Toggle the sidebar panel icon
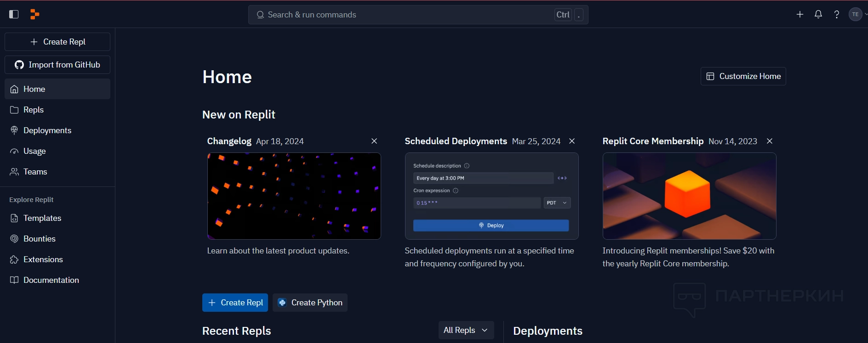Image resolution: width=868 pixels, height=343 pixels. tap(14, 14)
